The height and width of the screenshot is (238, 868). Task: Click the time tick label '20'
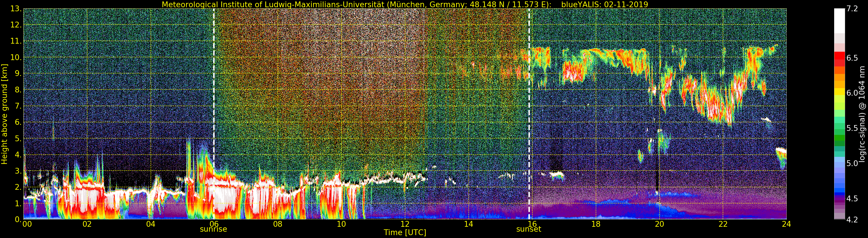pos(659,224)
